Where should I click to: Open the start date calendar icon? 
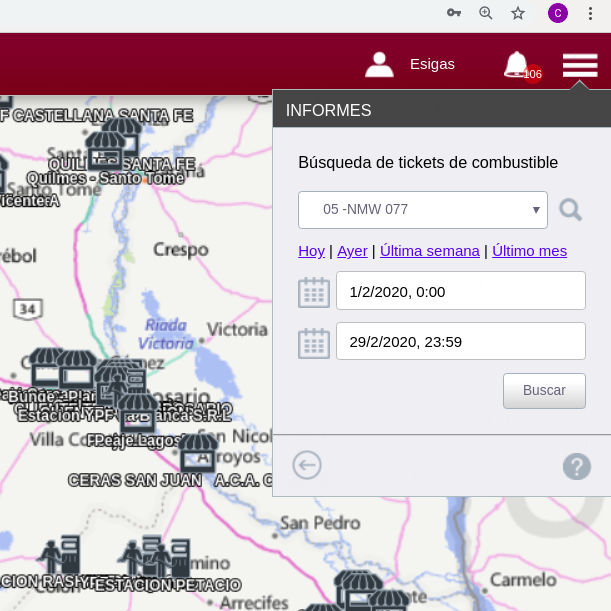pyautogui.click(x=314, y=292)
